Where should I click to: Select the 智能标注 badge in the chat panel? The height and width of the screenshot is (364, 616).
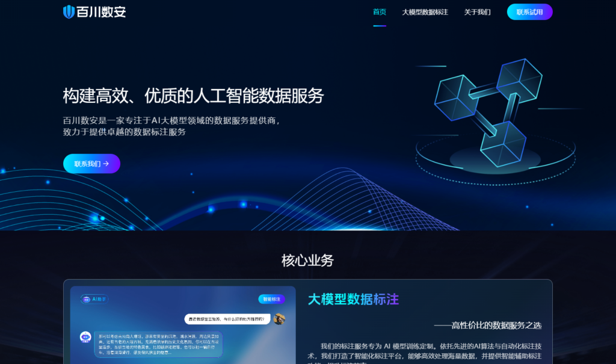[272, 300]
